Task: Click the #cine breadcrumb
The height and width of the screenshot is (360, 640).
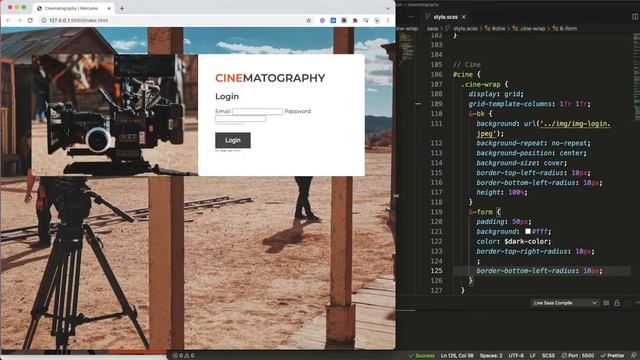Action: point(498,29)
